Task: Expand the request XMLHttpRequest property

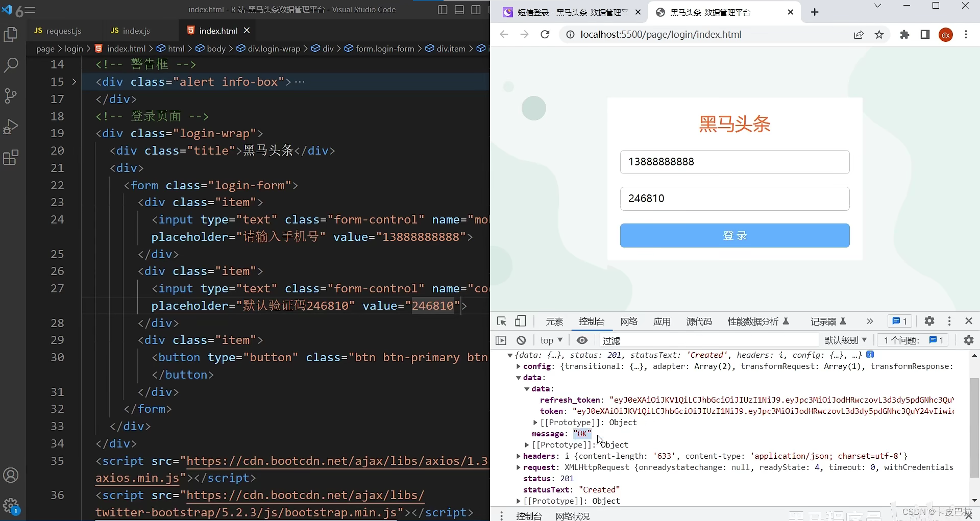Action: (519, 467)
